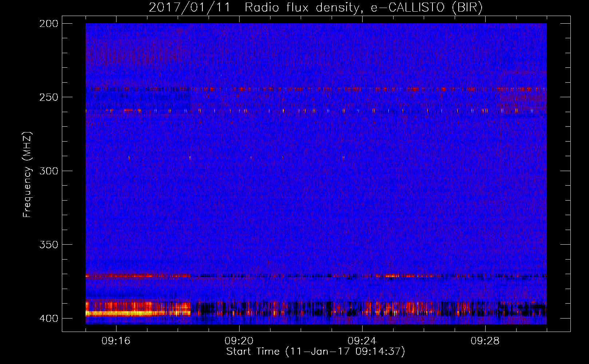Click the 09:24 time tick label
Screen dimensions: 589x364
tap(362, 341)
